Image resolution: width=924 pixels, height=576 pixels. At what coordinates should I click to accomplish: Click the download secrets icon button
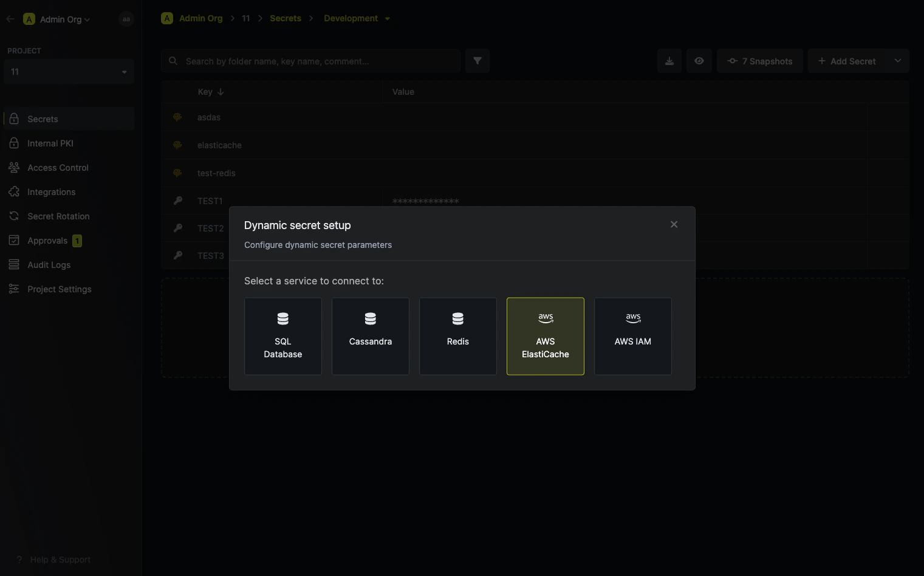[x=669, y=61]
